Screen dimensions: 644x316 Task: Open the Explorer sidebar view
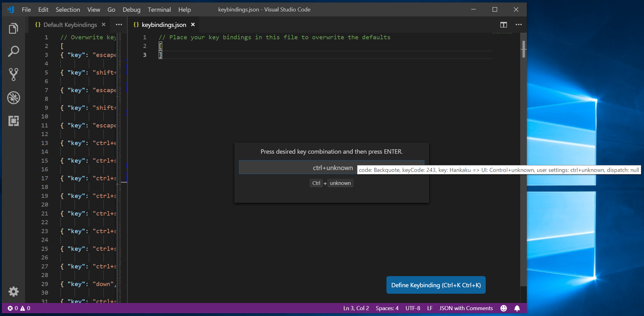tap(14, 28)
